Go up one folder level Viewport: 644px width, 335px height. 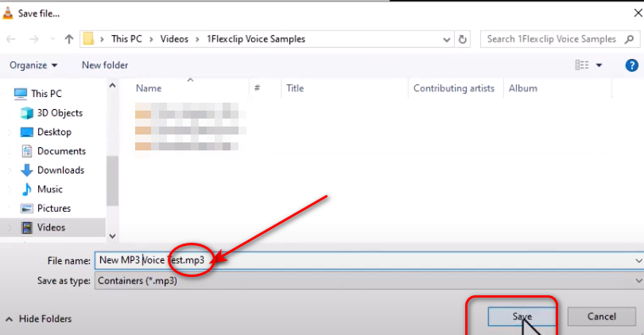69,39
